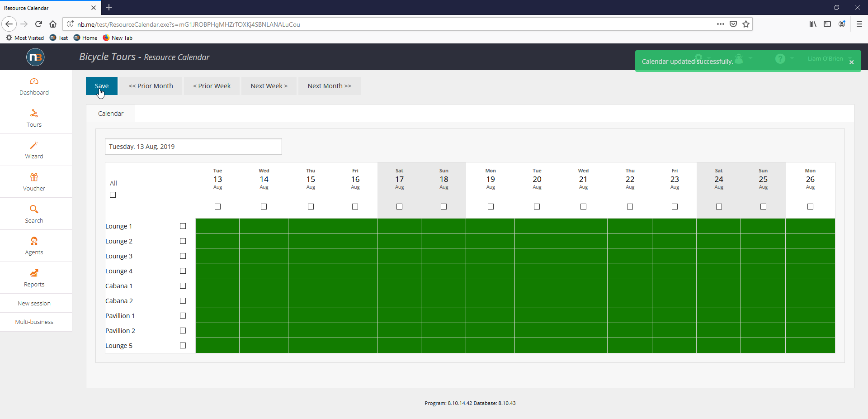Close the Resource Calendar browser tab
The image size is (868, 419).
click(x=94, y=8)
